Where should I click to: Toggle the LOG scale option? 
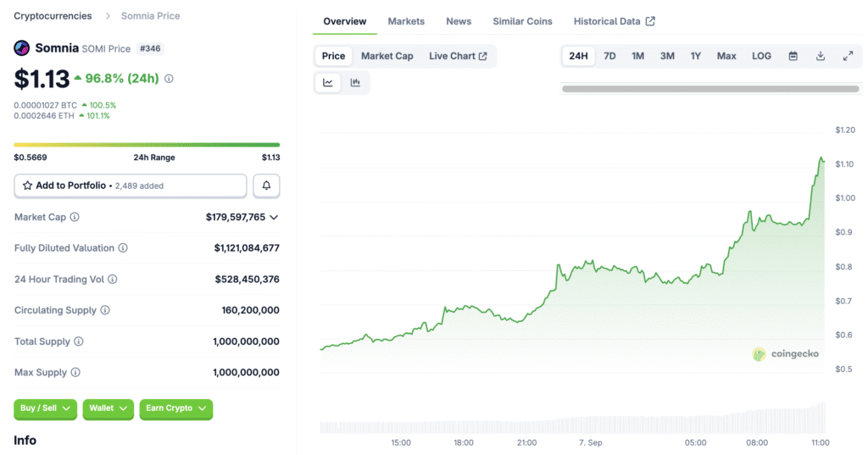click(x=761, y=56)
